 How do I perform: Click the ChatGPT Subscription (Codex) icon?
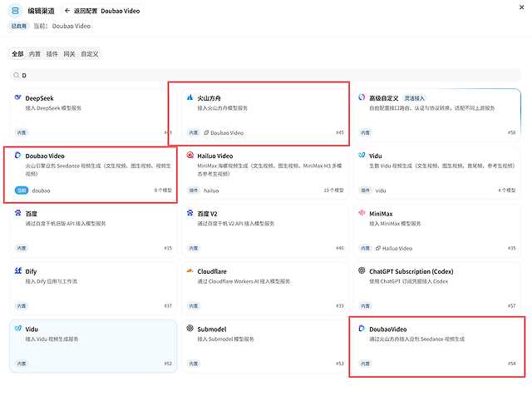click(x=362, y=270)
